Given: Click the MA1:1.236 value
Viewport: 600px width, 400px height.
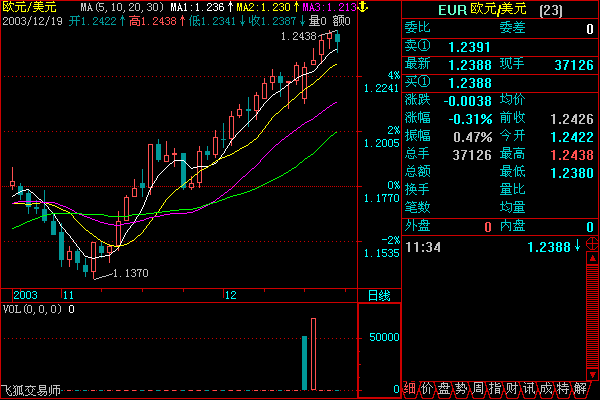Looking at the screenshot, I should point(197,7).
